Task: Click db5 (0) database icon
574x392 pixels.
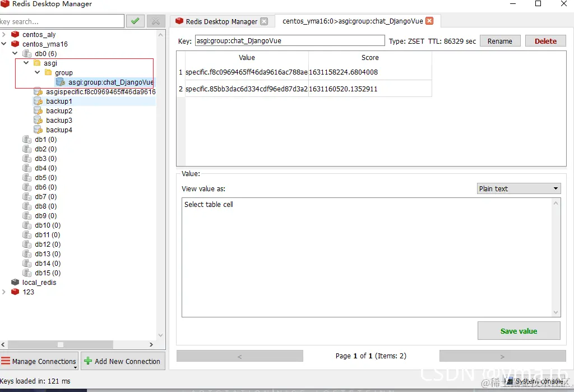Action: click(x=27, y=177)
